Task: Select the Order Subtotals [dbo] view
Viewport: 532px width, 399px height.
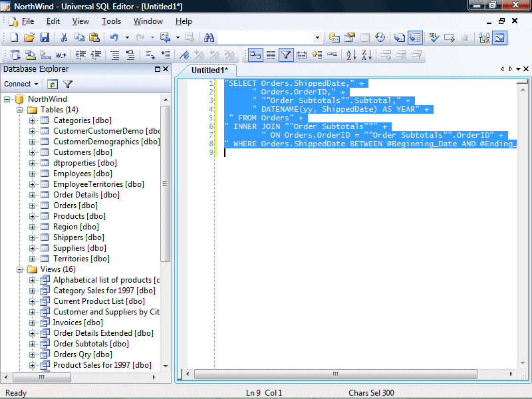Action: (91, 344)
